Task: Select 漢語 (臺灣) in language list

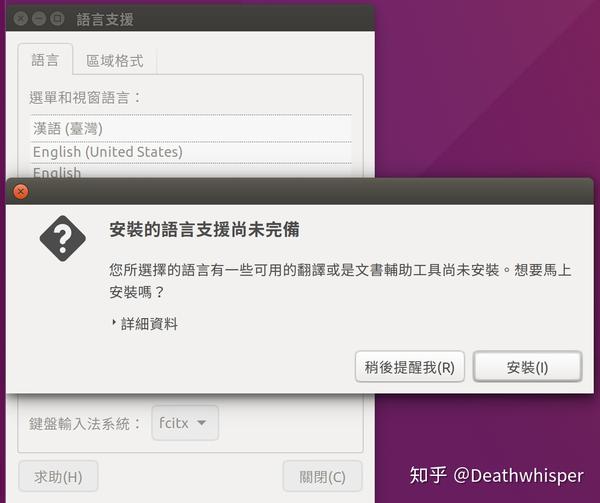Action: click(x=191, y=129)
